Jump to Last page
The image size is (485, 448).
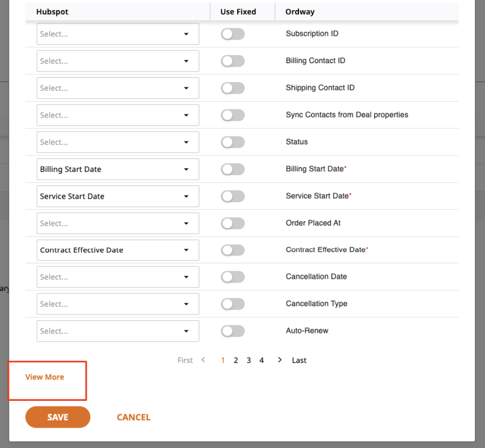click(299, 360)
